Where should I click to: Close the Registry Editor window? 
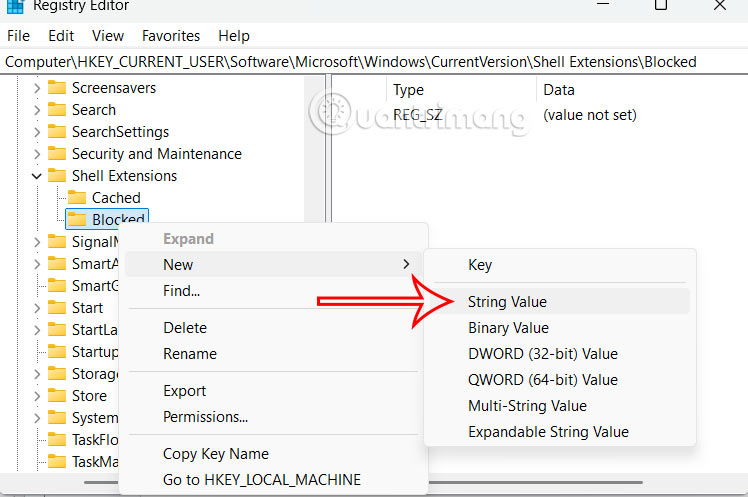(x=720, y=5)
